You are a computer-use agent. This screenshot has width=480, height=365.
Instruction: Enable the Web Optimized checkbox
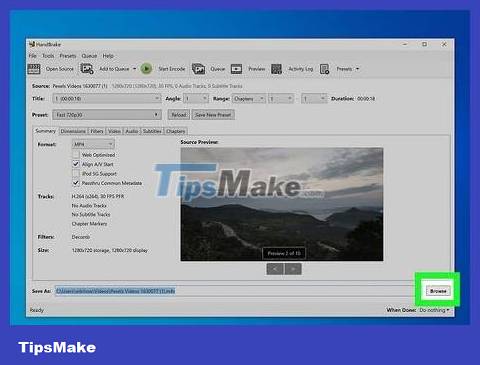click(76, 155)
